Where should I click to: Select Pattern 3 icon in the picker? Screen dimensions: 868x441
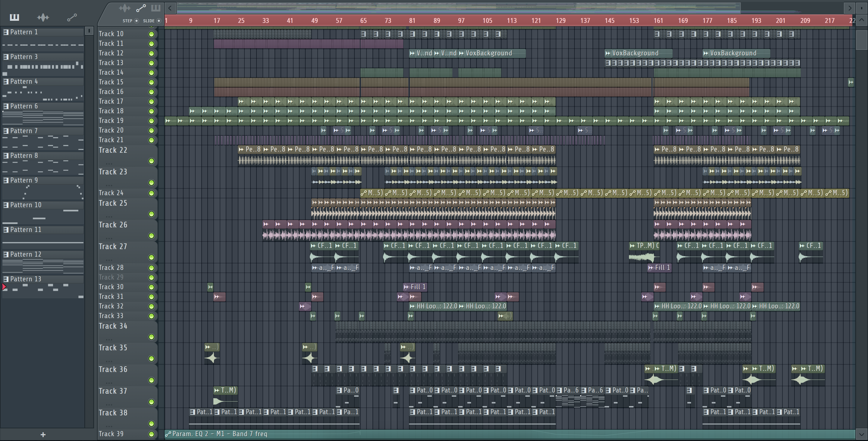6,57
